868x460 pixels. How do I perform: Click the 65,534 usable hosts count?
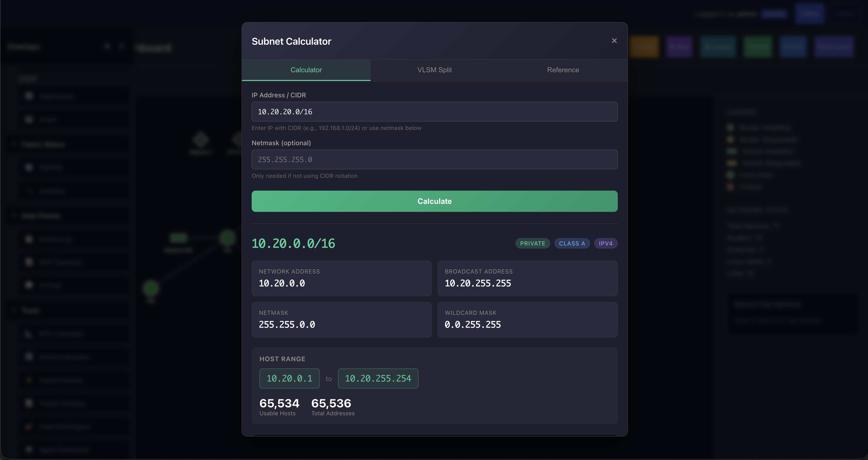(x=279, y=403)
